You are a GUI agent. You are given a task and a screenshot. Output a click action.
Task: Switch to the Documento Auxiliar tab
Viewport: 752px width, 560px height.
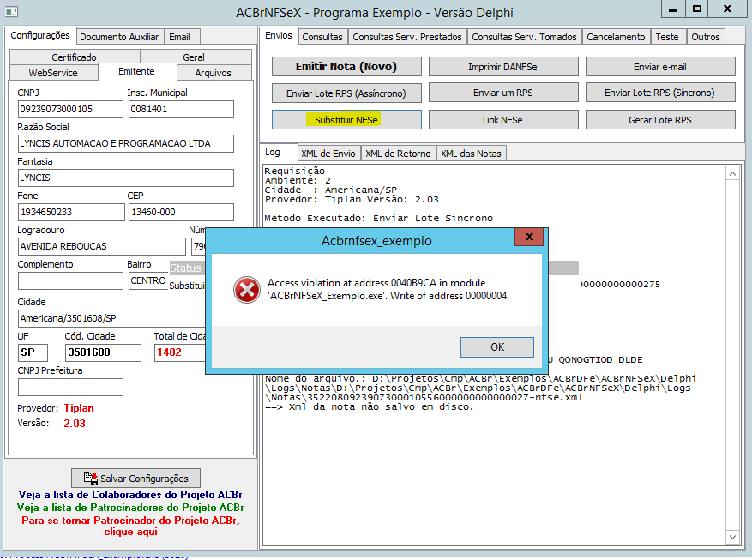point(119,37)
